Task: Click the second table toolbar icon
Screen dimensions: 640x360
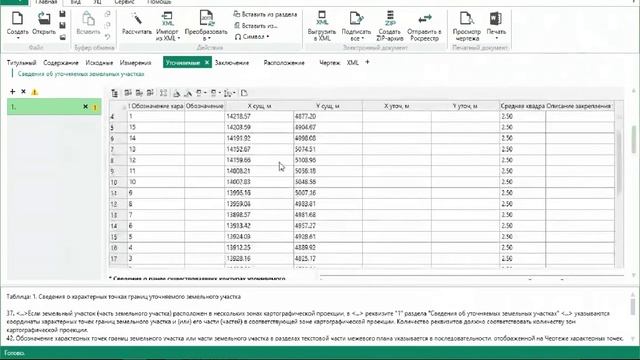Action: pyautogui.click(x=128, y=93)
